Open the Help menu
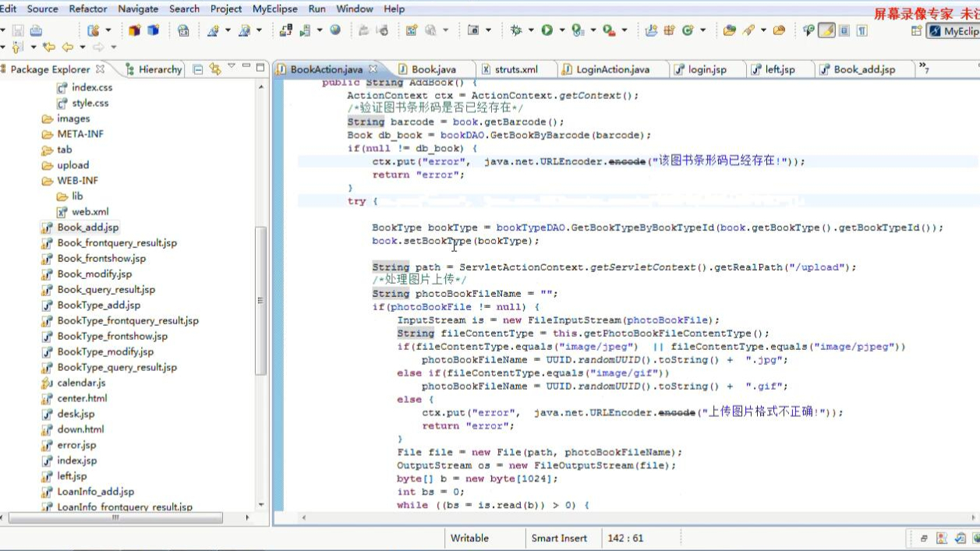Viewport: 980px width, 551px height. [394, 9]
